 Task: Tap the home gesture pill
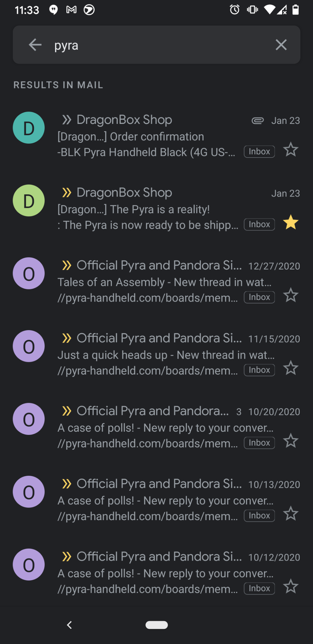click(x=156, y=625)
